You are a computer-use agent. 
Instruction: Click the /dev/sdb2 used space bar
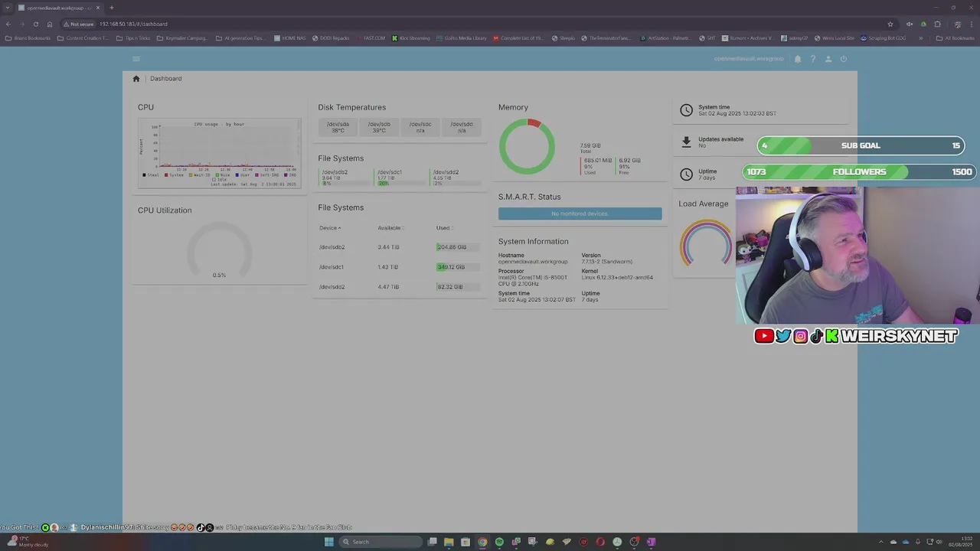458,247
